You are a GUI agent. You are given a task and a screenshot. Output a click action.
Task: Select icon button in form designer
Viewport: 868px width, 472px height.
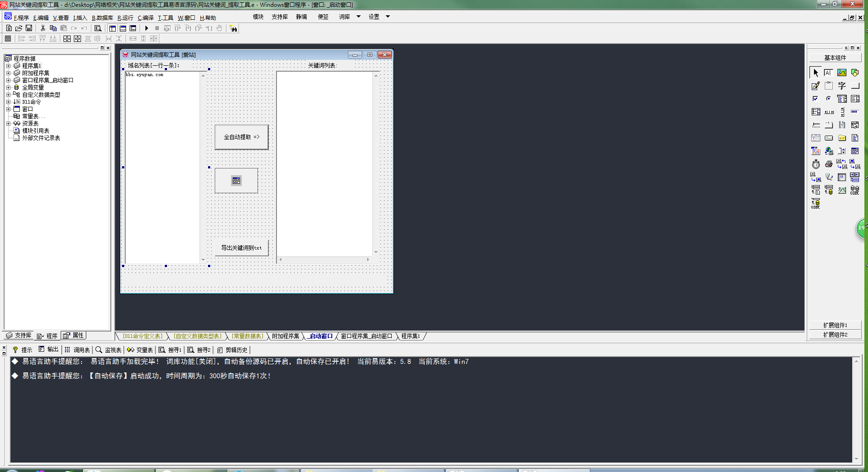click(x=236, y=181)
